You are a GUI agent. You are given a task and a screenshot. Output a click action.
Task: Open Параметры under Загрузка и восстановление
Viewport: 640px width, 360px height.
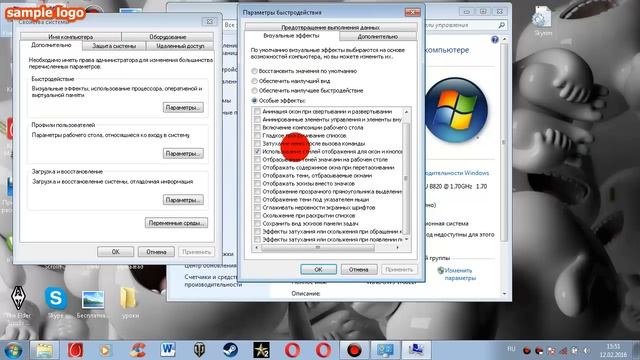[183, 200]
